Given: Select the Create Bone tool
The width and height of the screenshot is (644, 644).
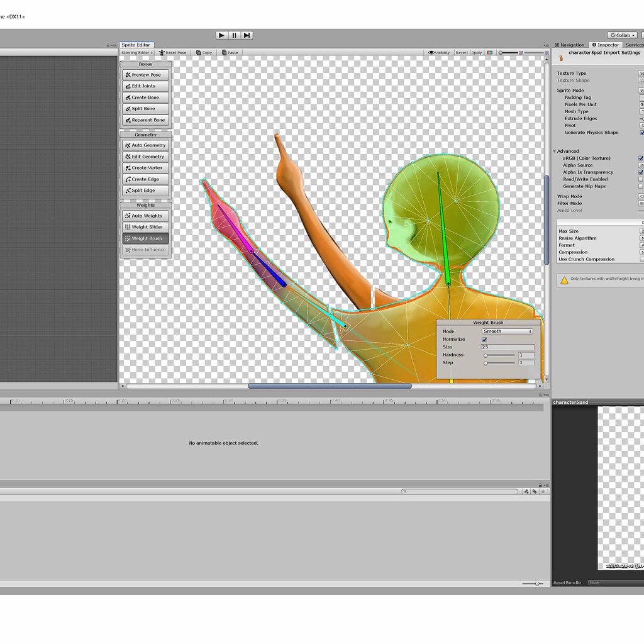Looking at the screenshot, I should [145, 97].
